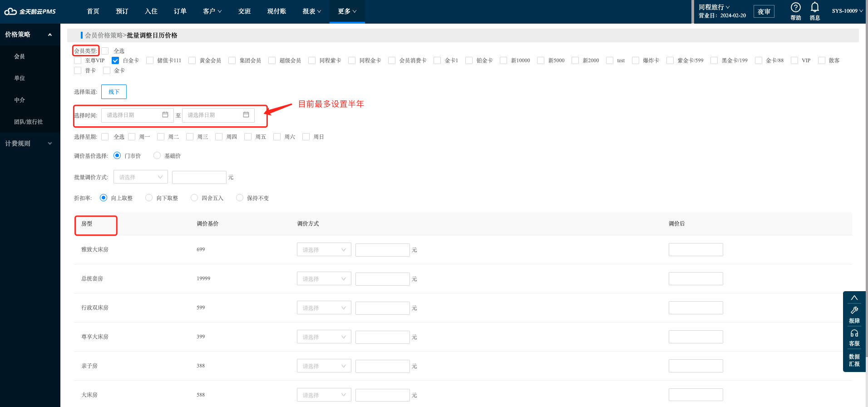Open the 预订 menu item
Image resolution: width=868 pixels, height=407 pixels.
tap(122, 11)
